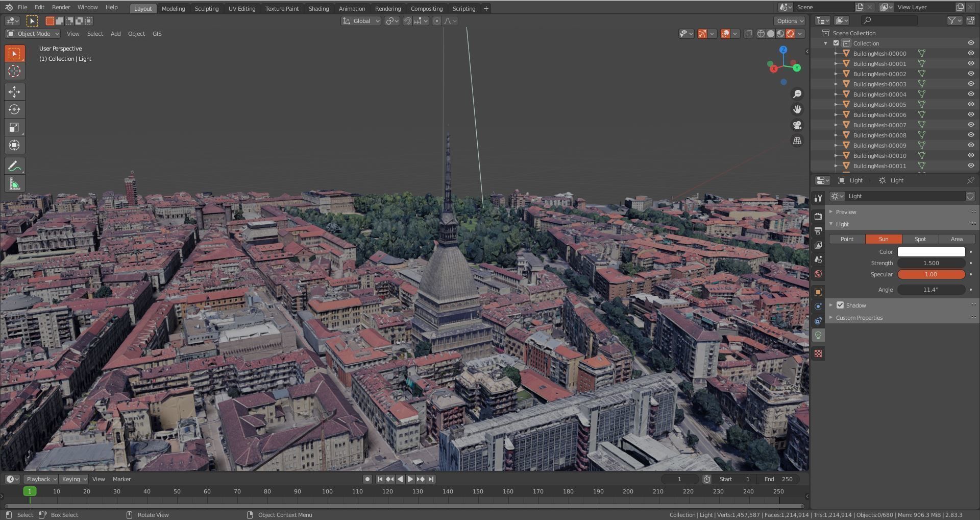Switch to the Shading workspace tab
Image resolution: width=980 pixels, height=520 pixels.
click(318, 8)
